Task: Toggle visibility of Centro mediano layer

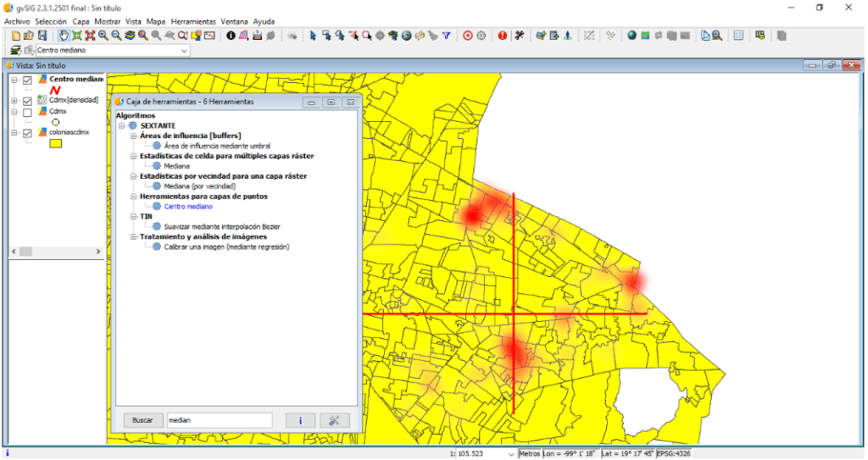Action: point(28,80)
